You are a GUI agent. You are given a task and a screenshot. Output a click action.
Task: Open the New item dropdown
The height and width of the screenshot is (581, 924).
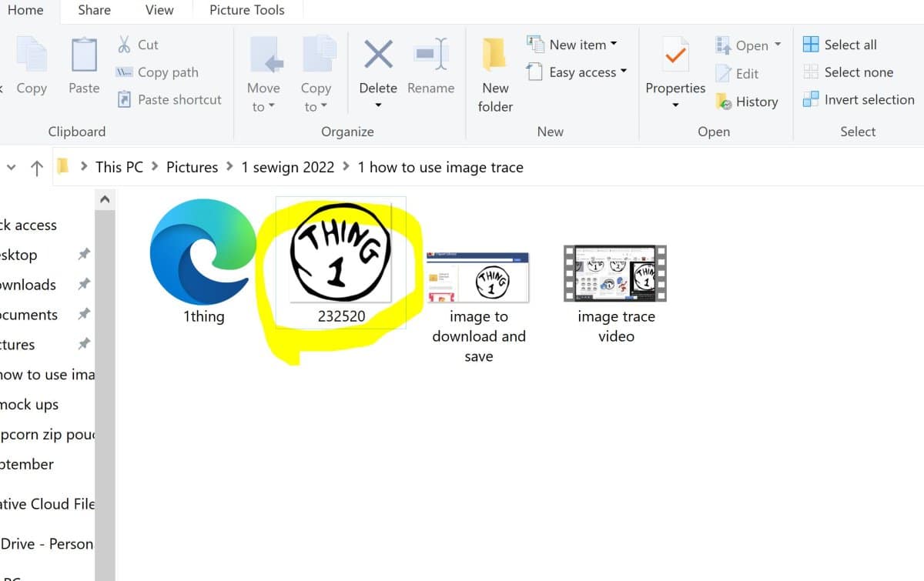[572, 45]
